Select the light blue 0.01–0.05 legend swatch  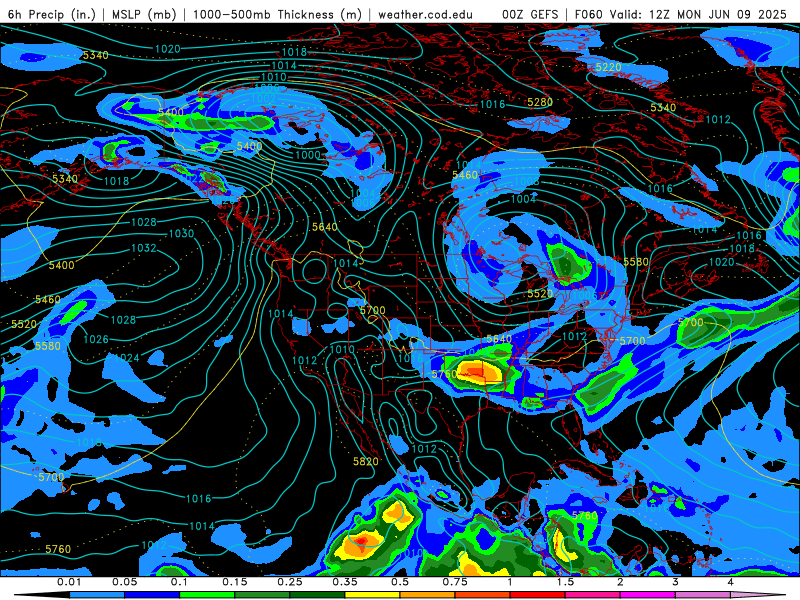pos(97,595)
